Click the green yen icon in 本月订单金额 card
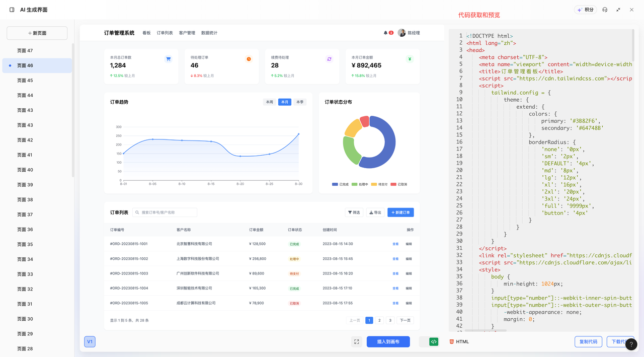The width and height of the screenshot is (644, 357). 410,59
